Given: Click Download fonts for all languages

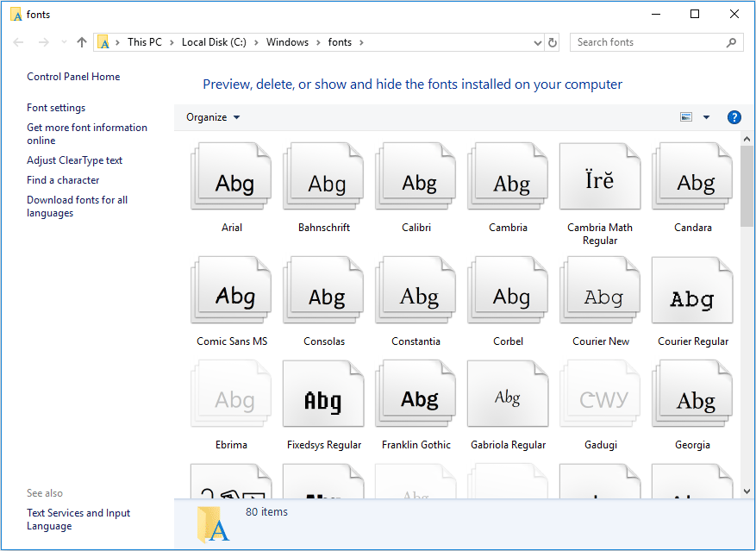Looking at the screenshot, I should pos(77,206).
